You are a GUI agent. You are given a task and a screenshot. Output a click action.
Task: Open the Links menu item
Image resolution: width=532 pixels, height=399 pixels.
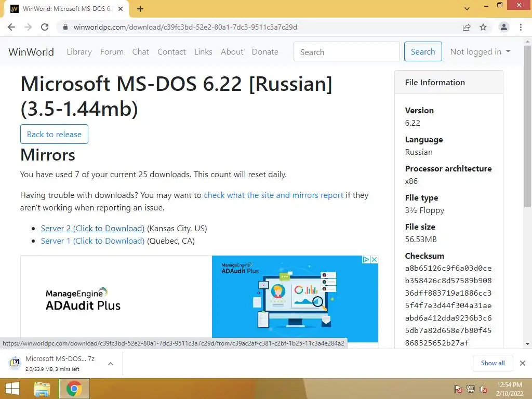tap(203, 52)
